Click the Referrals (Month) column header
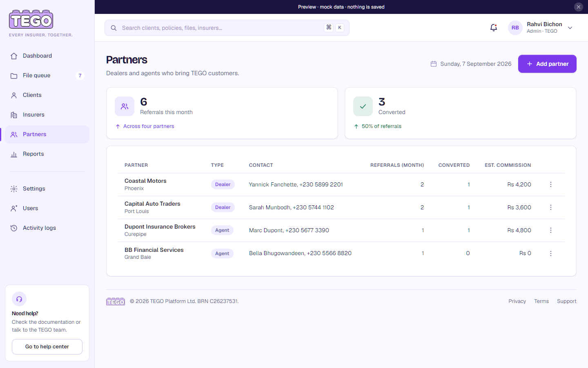The height and width of the screenshot is (368, 588). [397, 165]
